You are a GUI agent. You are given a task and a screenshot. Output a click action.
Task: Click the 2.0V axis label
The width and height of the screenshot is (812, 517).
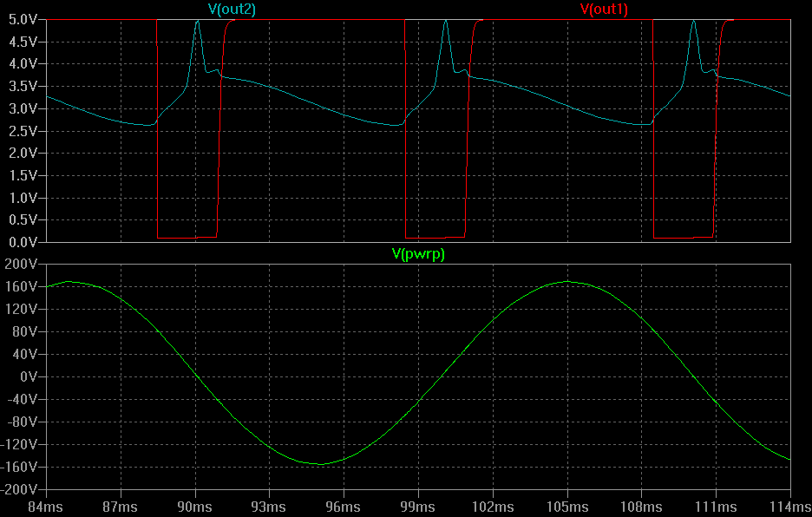[x=23, y=154]
